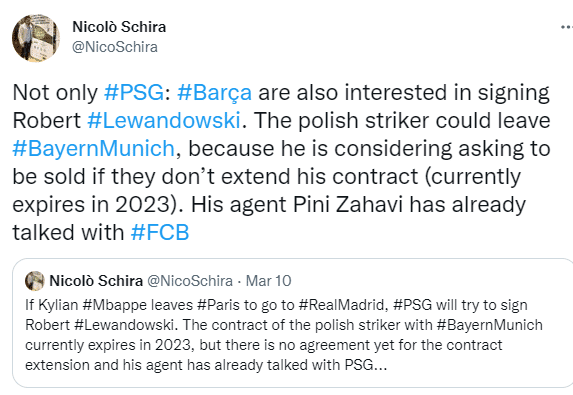Follow the blue #Lewandowski hashtag
The height and width of the screenshot is (395, 573).
pyautogui.click(x=164, y=121)
